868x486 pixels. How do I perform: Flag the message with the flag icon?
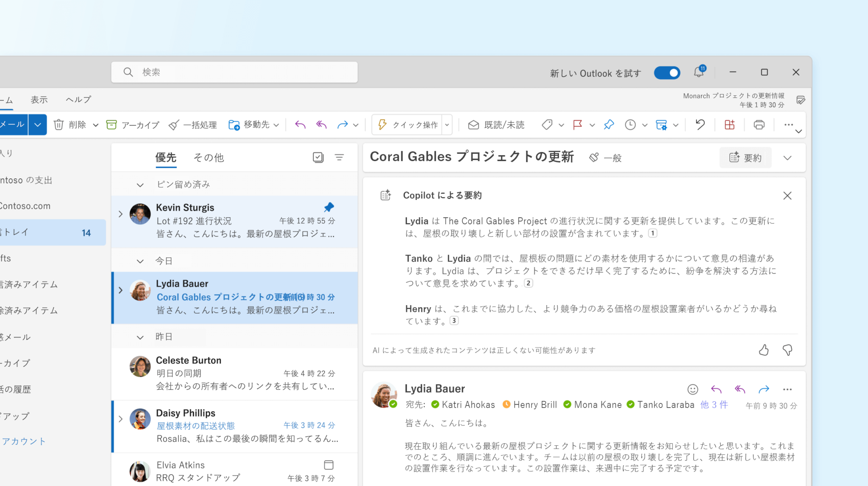(577, 124)
